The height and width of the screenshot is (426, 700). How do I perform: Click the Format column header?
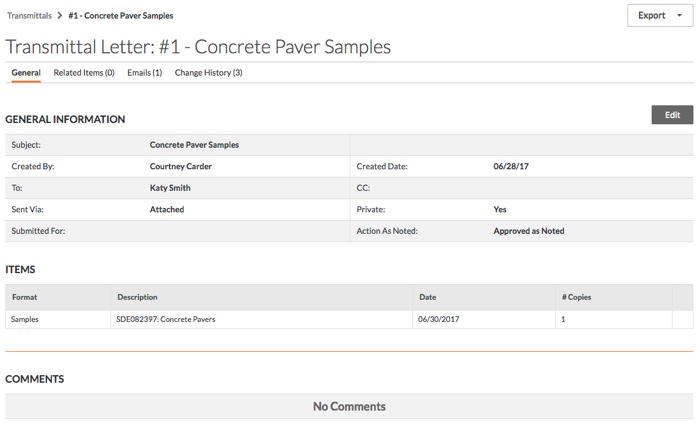pyautogui.click(x=24, y=297)
